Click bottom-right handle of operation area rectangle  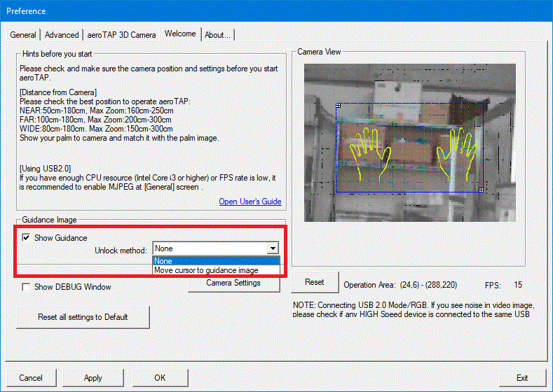click(x=481, y=190)
